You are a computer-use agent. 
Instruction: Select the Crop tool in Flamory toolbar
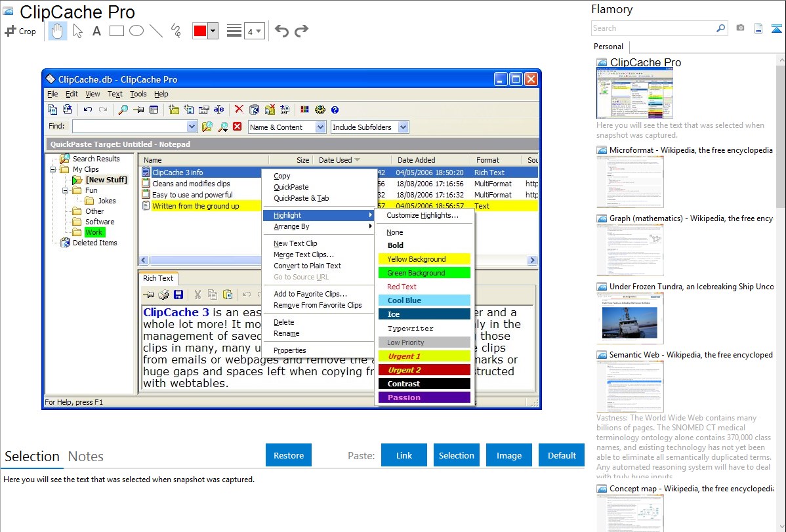(x=20, y=31)
